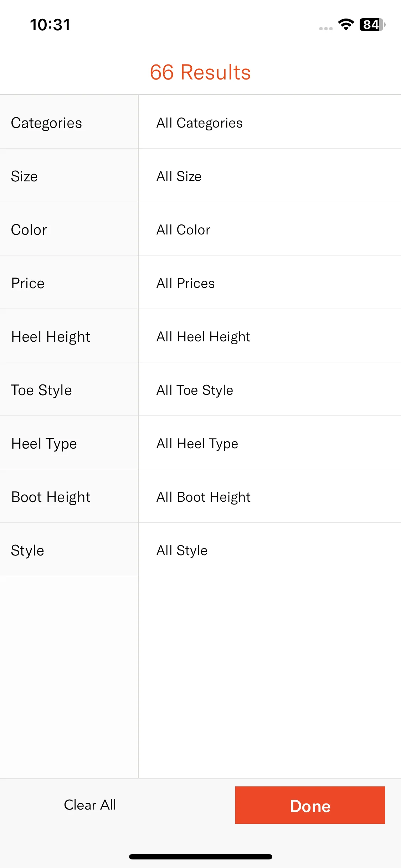Tap the Wi-Fi status icon
Screen dimensions: 401x868
(x=346, y=25)
